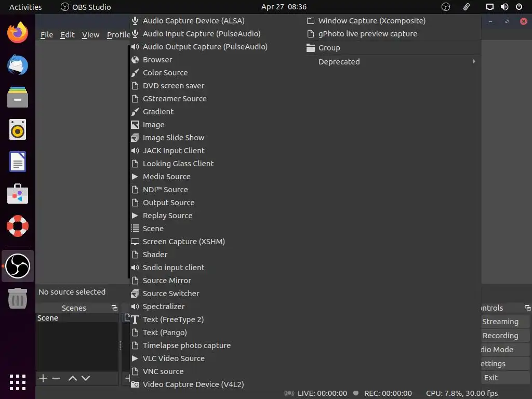Viewport: 532px width, 399px height.
Task: Move scene up with arrow
Action: (73, 378)
